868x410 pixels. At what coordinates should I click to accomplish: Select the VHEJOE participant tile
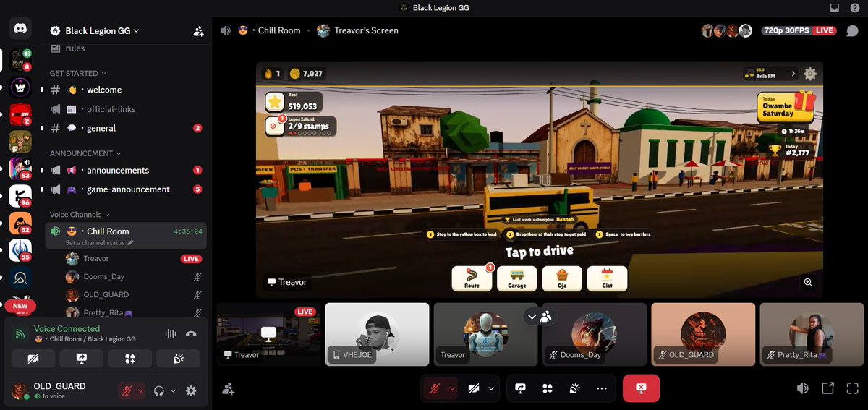click(377, 334)
